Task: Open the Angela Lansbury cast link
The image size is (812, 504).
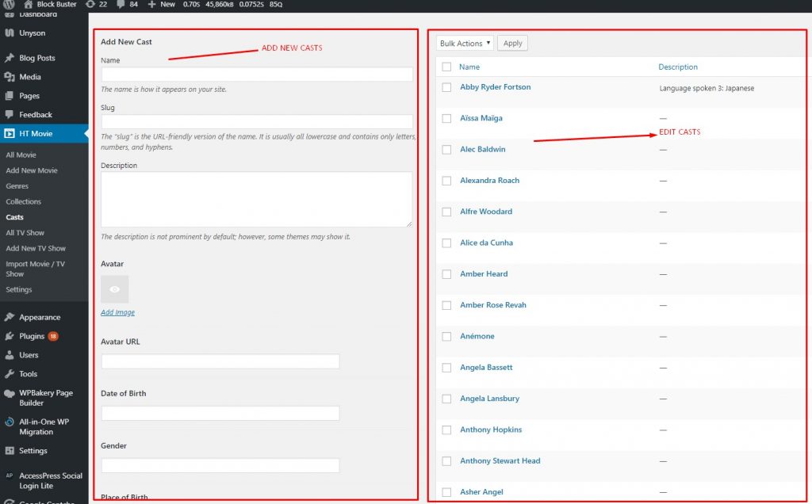Action: coord(489,399)
